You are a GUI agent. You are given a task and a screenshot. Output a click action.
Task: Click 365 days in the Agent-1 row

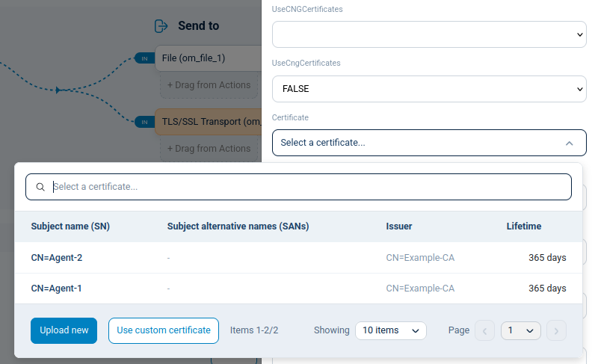pos(547,289)
